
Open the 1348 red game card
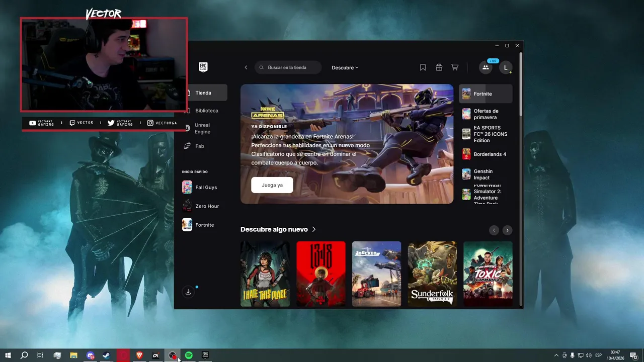coord(321,274)
